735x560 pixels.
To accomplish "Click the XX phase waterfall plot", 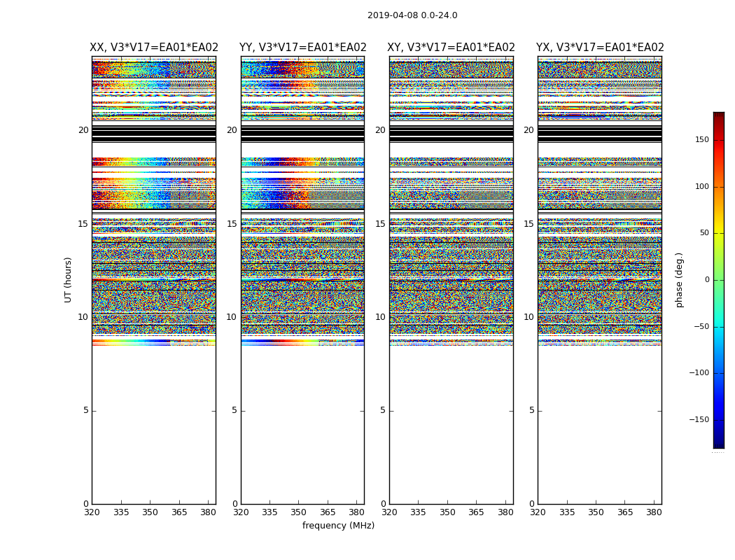I will pyautogui.click(x=154, y=280).
